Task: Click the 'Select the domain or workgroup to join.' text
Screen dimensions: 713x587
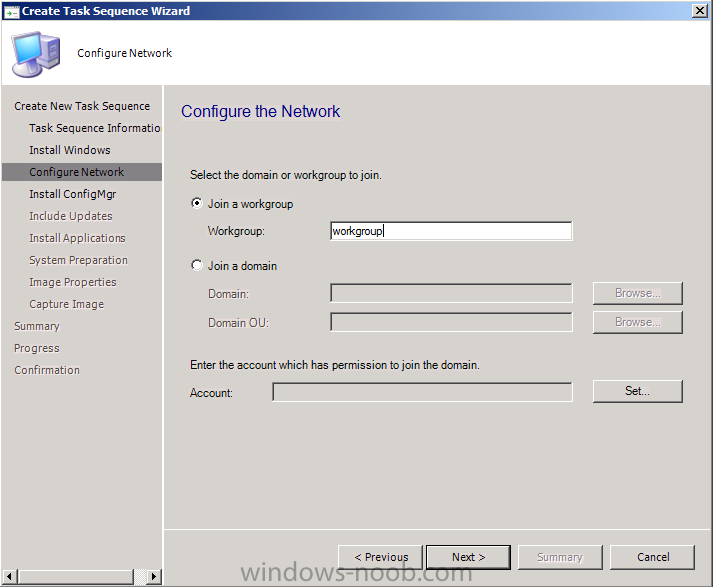Action: coord(286,175)
